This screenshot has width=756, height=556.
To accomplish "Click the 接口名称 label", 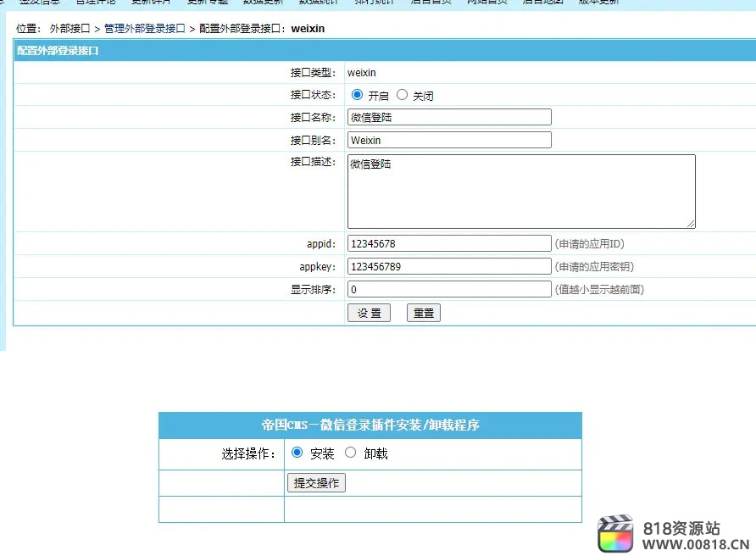I will [x=313, y=118].
